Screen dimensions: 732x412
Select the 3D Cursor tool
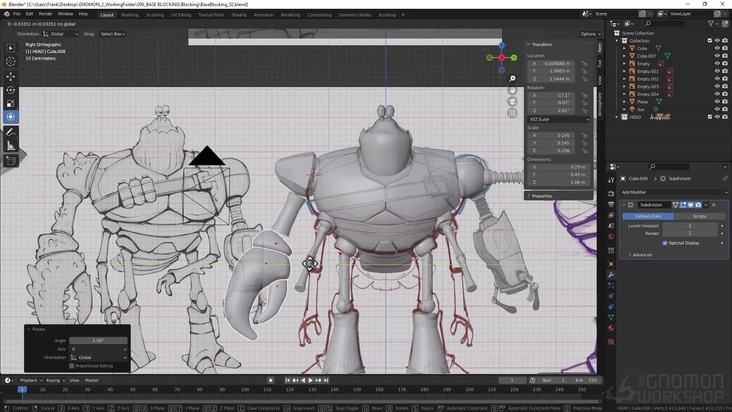click(11, 62)
